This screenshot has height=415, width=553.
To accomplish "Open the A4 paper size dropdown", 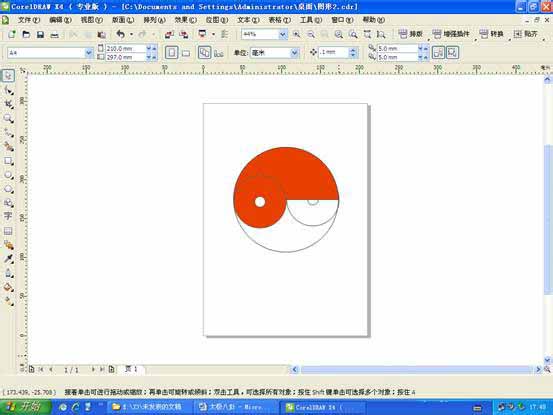I will pos(89,53).
